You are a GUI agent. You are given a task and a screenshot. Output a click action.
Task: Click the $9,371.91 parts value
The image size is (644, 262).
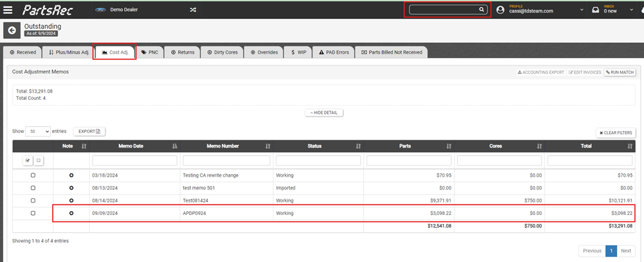pos(441,200)
